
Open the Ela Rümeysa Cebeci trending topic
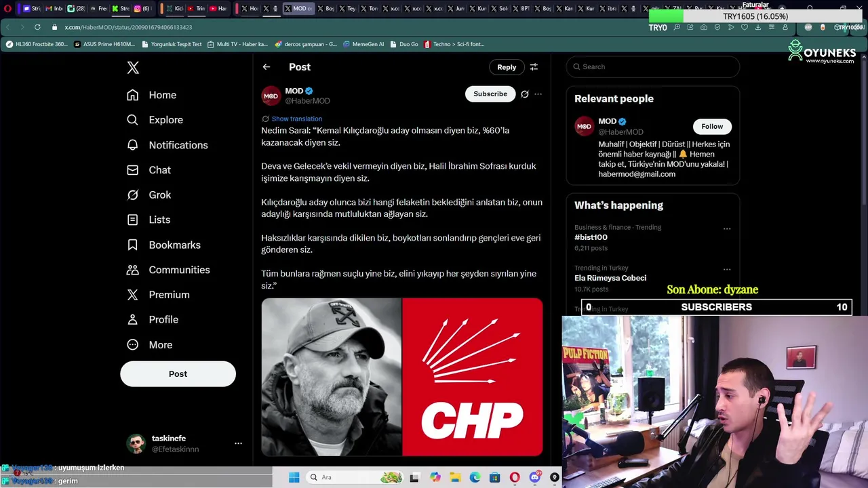pos(610,278)
